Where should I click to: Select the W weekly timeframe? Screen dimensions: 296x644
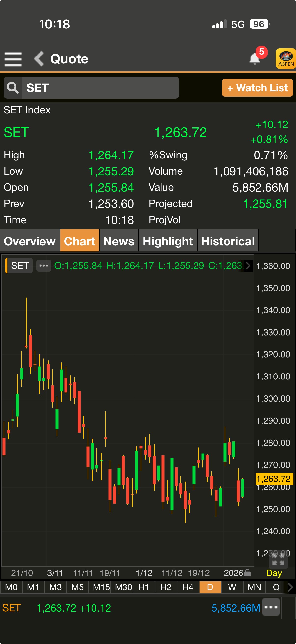pos(232,587)
